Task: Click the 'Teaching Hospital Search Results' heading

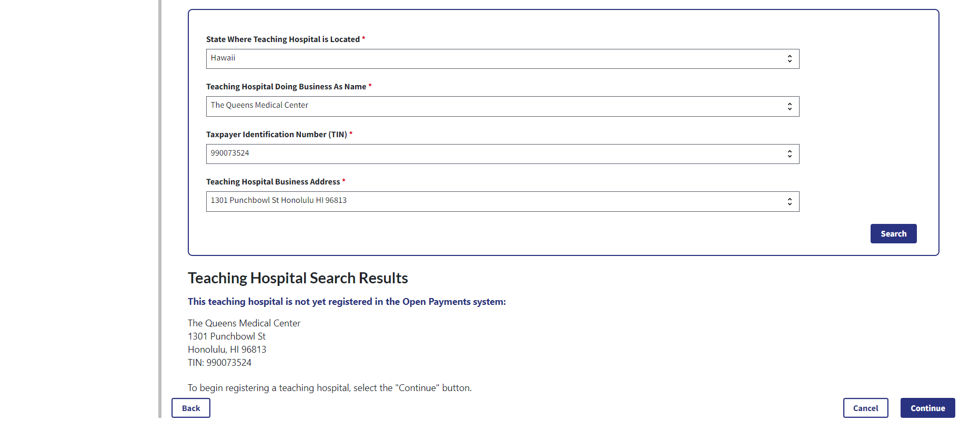Action: [298, 278]
